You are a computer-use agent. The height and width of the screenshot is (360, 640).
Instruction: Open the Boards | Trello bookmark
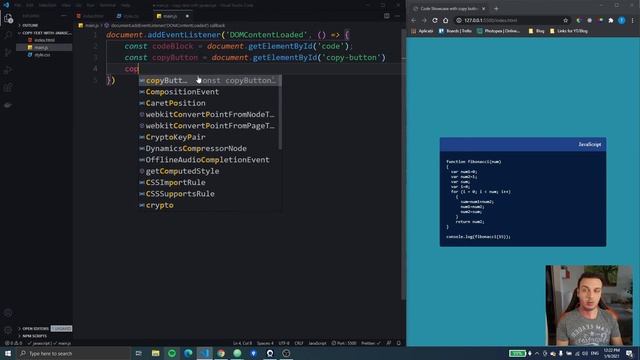455,31
